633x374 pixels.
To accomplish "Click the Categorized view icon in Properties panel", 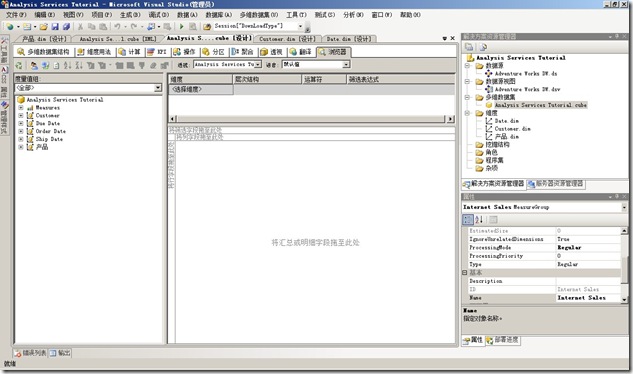I will click(x=467, y=220).
